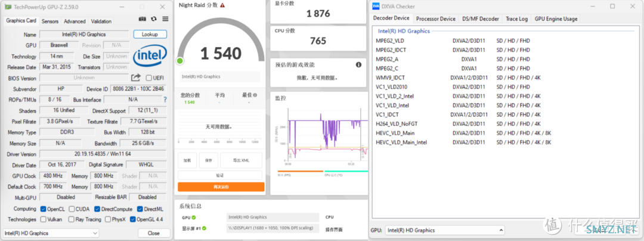The image size is (644, 241).
Task: Click the Name field Intel(R) HD Graphics
Action: pos(84,35)
